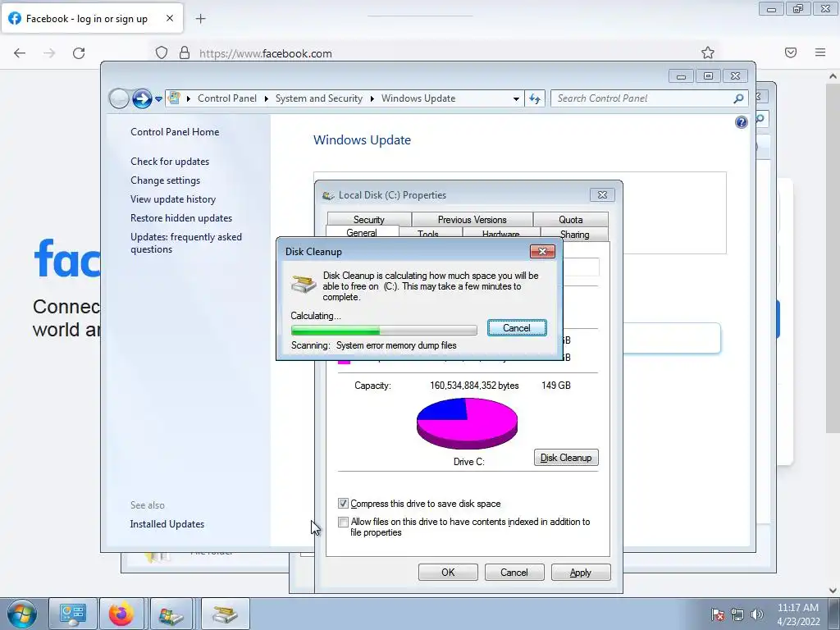The width and height of the screenshot is (840, 630).
Task: Click the Disk Cleanup progress bar
Action: click(384, 330)
